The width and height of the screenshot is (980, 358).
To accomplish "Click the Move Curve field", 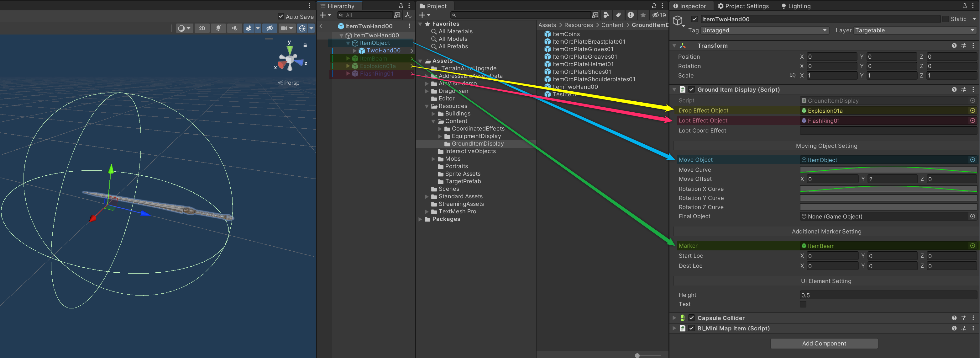I will click(888, 169).
